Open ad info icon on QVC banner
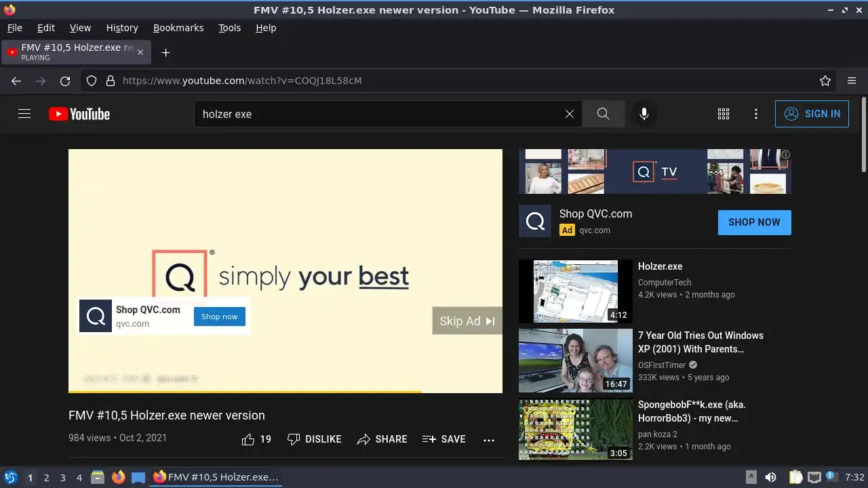Viewport: 868px width, 488px height. click(786, 155)
